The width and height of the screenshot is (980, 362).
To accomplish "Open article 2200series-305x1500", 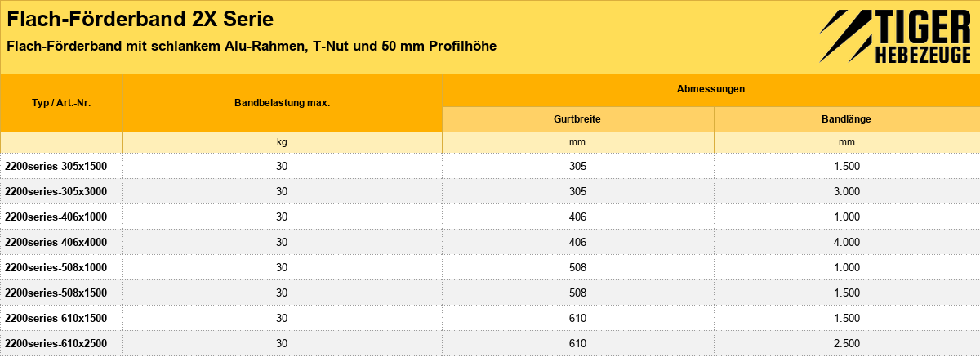I will pos(56,166).
